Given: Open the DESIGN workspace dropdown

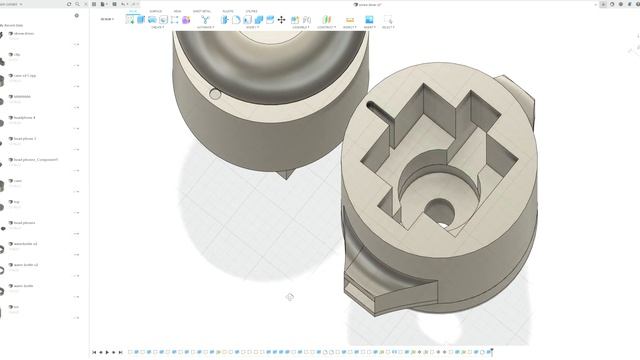Looking at the screenshot, I should pos(107,19).
